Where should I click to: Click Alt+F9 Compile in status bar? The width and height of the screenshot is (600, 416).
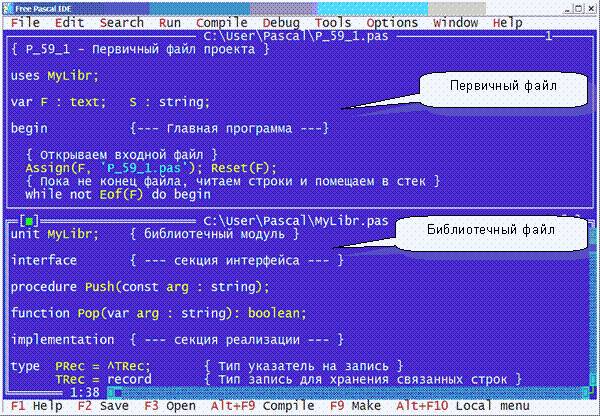click(262, 406)
